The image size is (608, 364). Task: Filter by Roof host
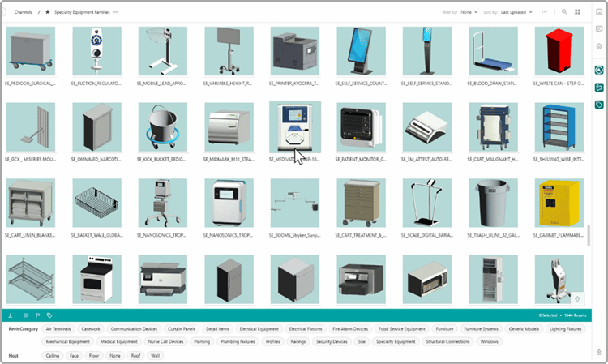[x=135, y=355]
